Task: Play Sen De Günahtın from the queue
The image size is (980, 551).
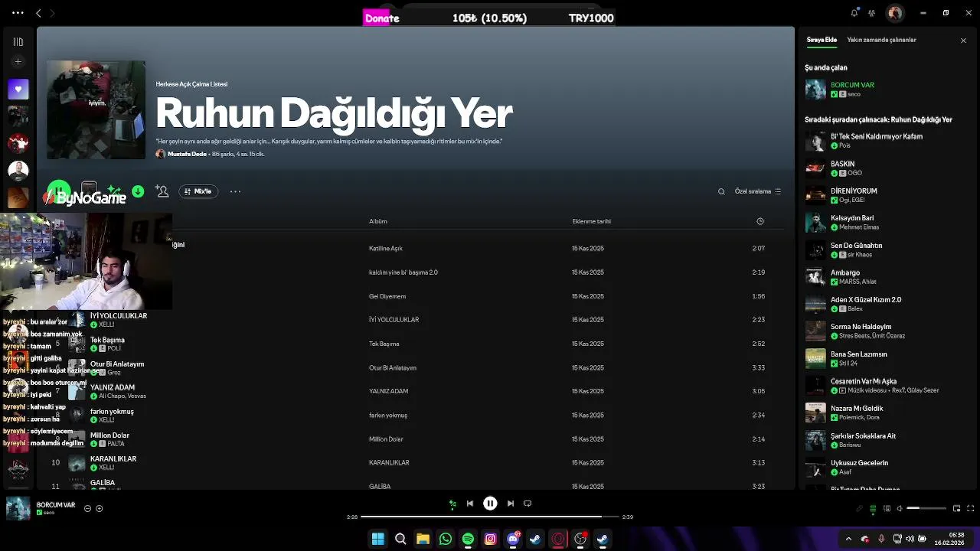Action: (x=887, y=249)
